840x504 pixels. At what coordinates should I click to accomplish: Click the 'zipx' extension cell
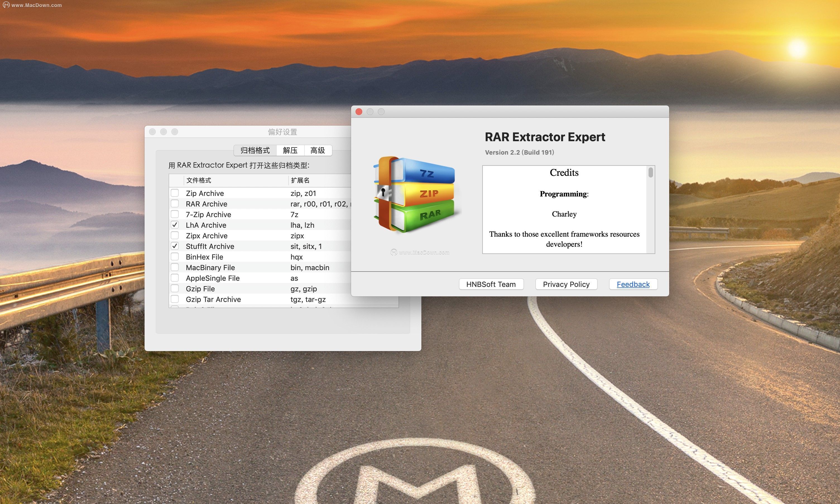tap(297, 236)
